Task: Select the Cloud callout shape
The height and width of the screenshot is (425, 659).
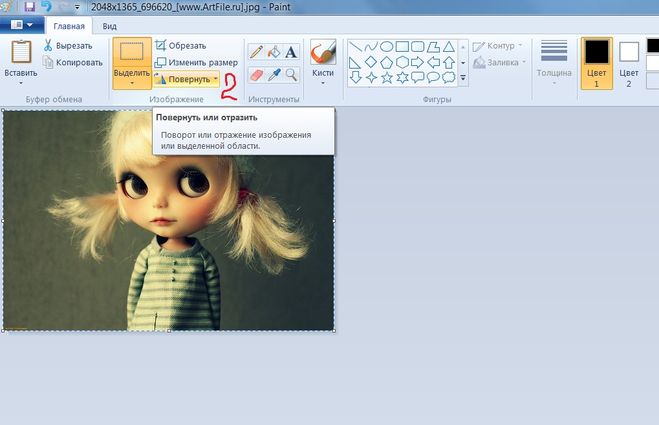Action: pos(449,77)
